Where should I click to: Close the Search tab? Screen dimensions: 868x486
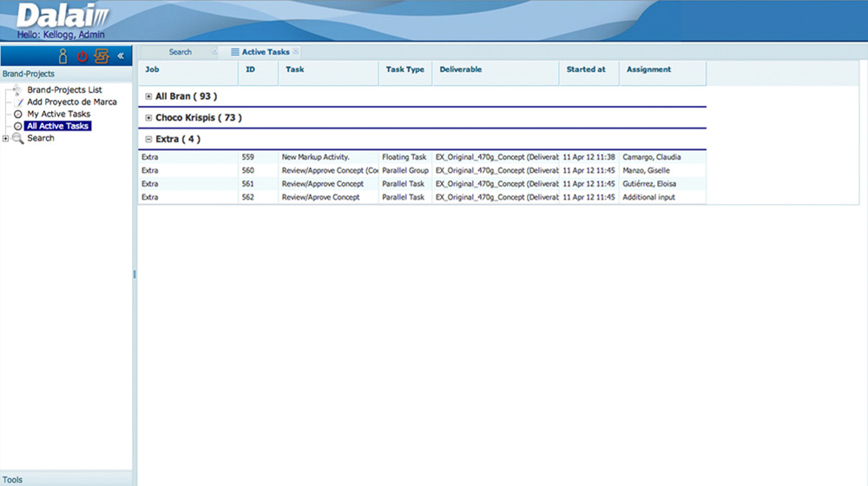coord(214,52)
